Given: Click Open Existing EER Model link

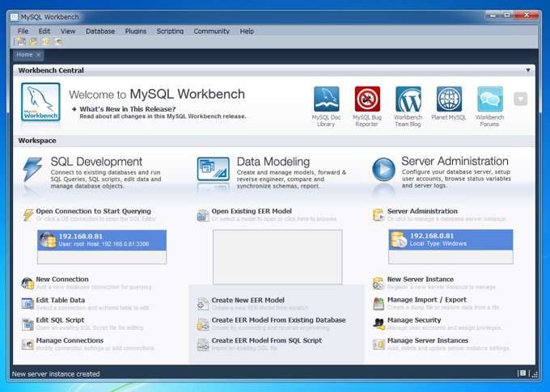Looking at the screenshot, I should point(252,212).
